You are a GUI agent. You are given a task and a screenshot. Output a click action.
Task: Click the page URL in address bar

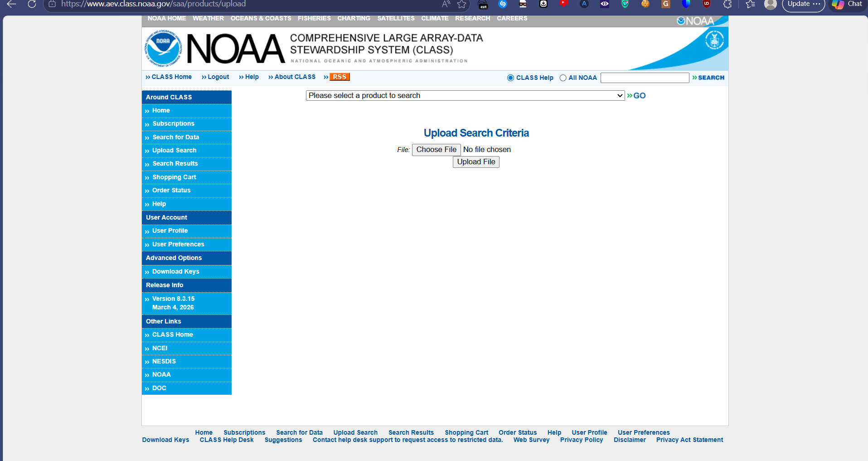coord(154,4)
